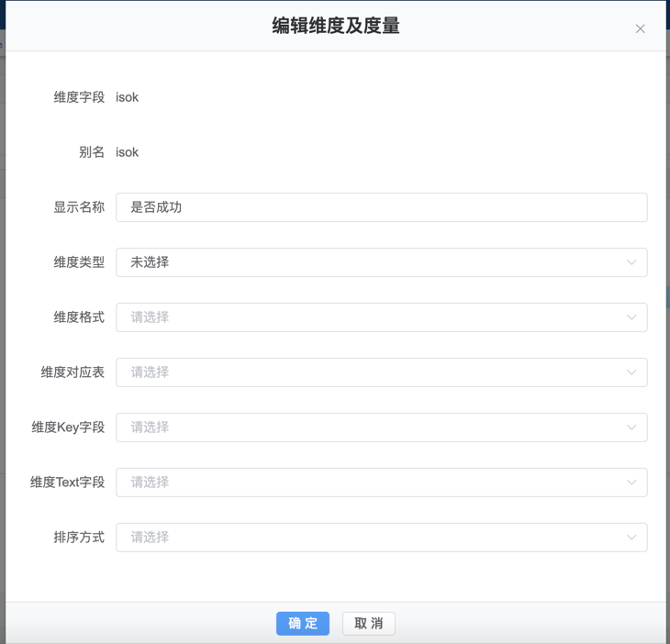The height and width of the screenshot is (644, 670).
Task: Click the 显示名称 input field
Action: point(381,207)
